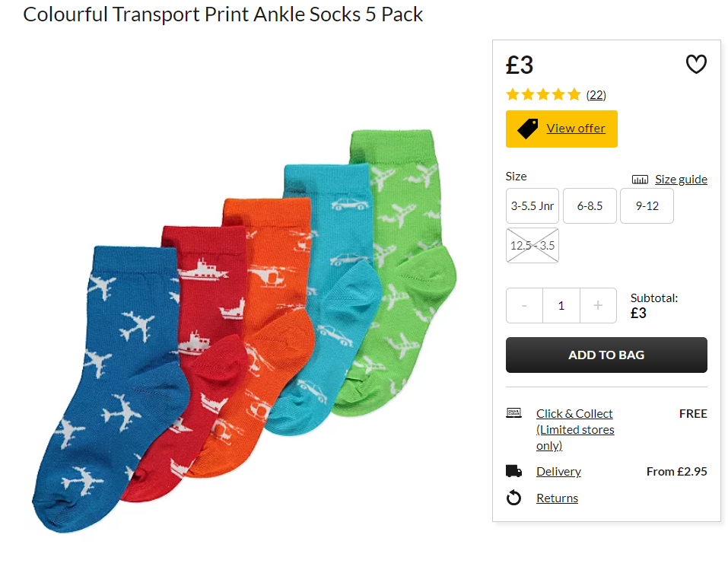The width and height of the screenshot is (728, 573).
Task: Click the five-star rating stars
Action: click(x=543, y=94)
